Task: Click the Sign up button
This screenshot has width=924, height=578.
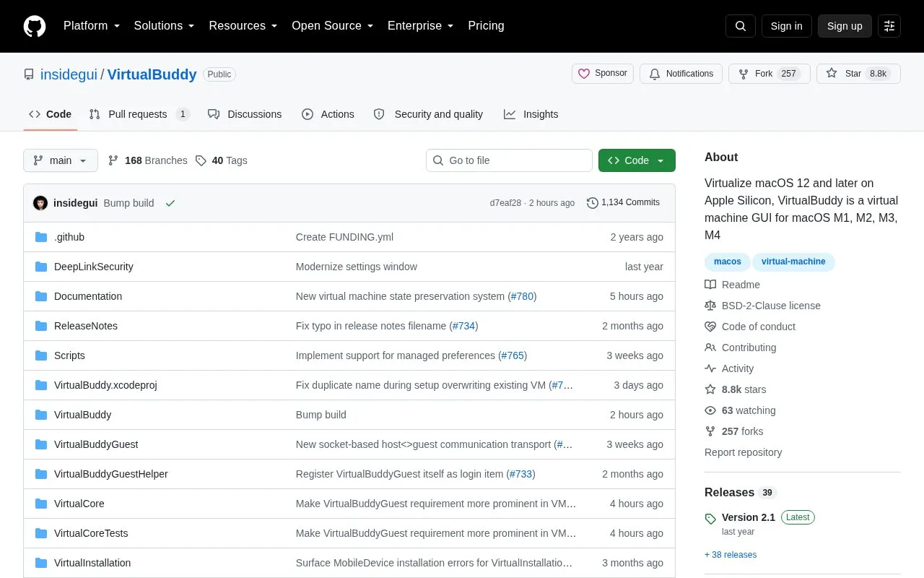Action: [845, 26]
